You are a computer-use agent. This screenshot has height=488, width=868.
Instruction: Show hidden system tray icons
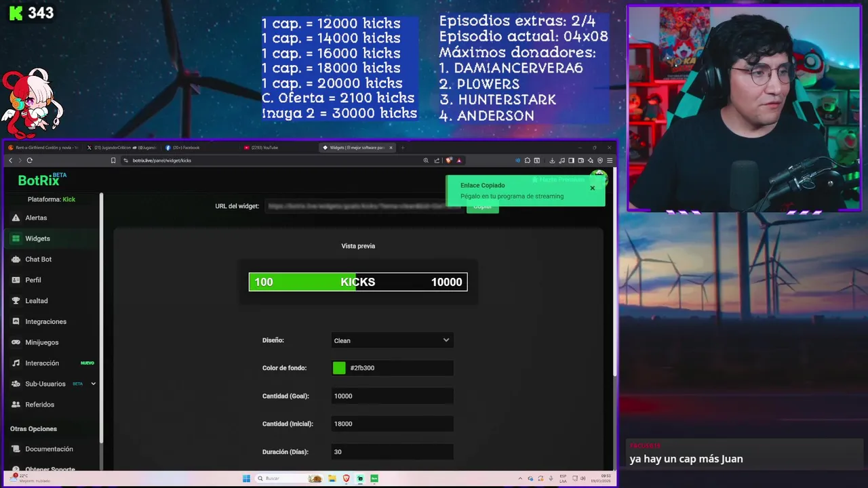[520, 479]
